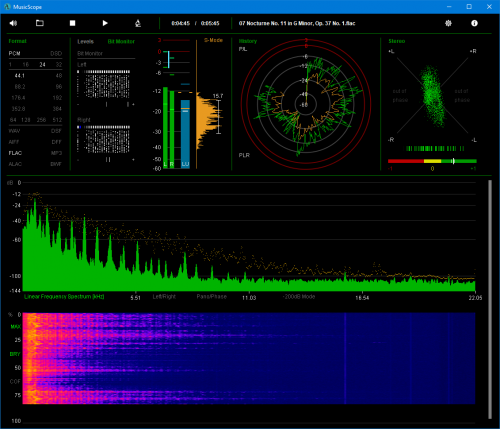Click the stereo correlation meter bar
Viewport: 500px width, 429px height.
432,161
